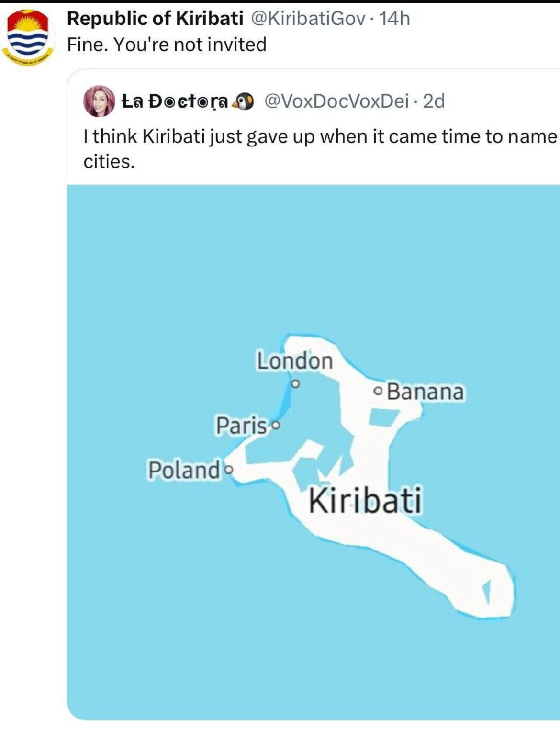This screenshot has height=730, width=560.
Task: Open the Kiribati map image
Action: point(314,452)
